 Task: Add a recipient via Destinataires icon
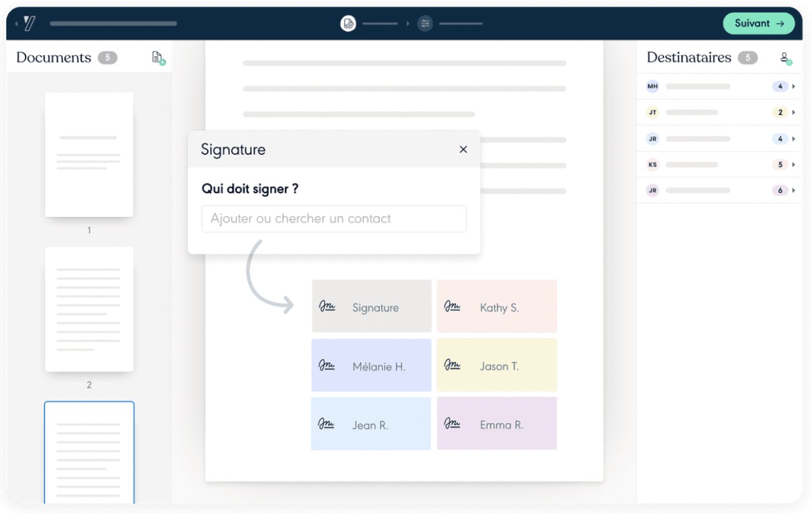point(785,58)
